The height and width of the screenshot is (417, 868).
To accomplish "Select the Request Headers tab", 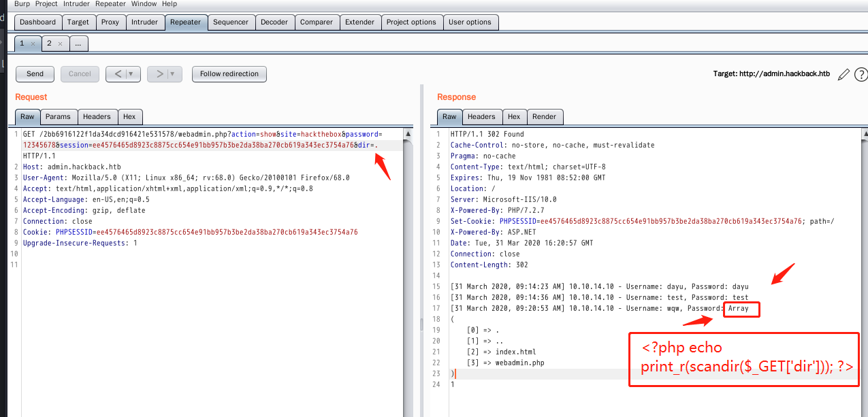I will click(97, 116).
